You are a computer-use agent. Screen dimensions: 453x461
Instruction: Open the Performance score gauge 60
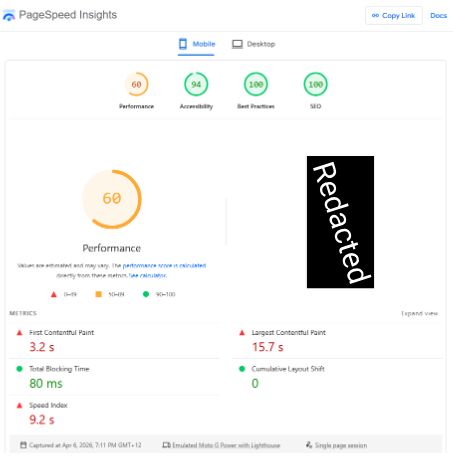click(136, 84)
